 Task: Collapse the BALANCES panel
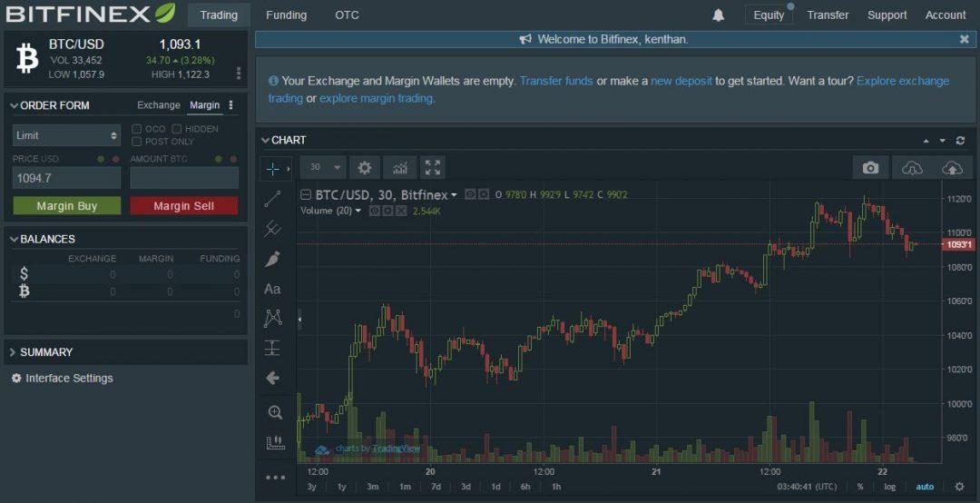click(x=14, y=239)
